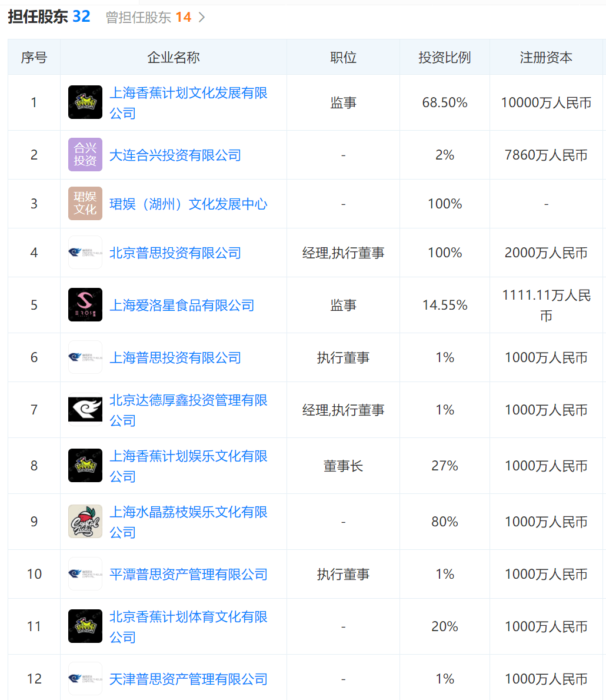Click the 注册资本 column header
The height and width of the screenshot is (700, 606).
546,58
